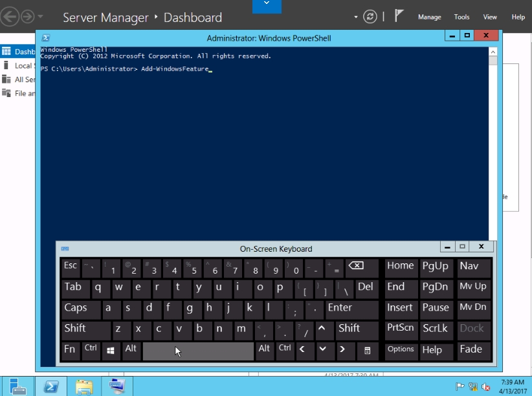
Task: Click the On-Screen Keyboard title bar icon
Action: tap(65, 248)
